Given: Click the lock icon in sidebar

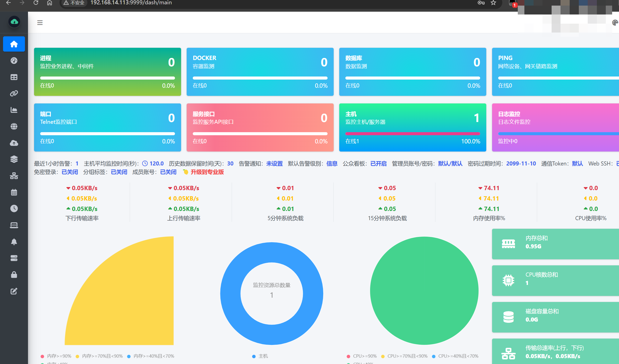Looking at the screenshot, I should click(x=14, y=275).
